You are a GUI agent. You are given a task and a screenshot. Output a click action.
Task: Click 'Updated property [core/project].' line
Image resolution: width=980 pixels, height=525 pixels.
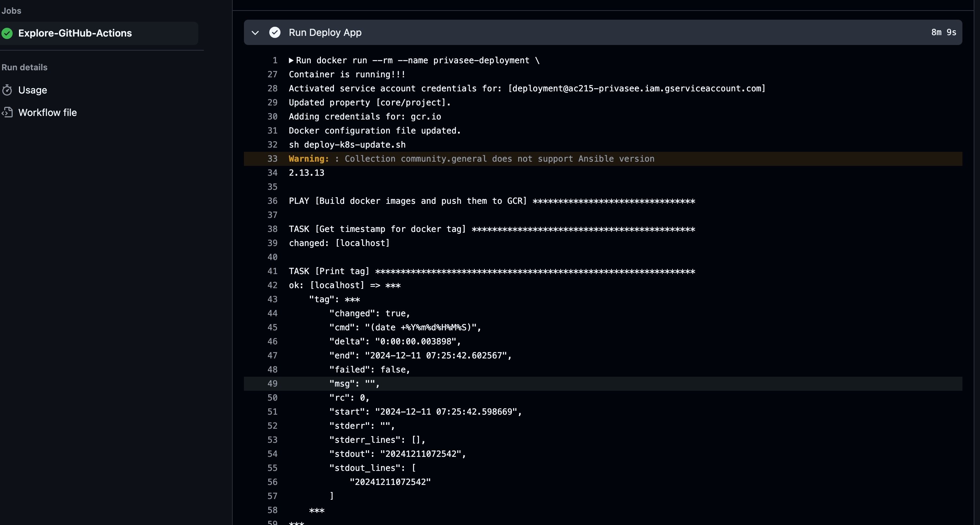[x=369, y=103]
